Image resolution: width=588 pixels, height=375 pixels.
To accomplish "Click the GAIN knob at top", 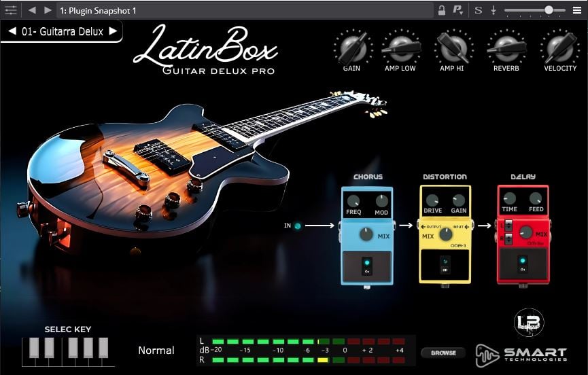I will (x=353, y=48).
